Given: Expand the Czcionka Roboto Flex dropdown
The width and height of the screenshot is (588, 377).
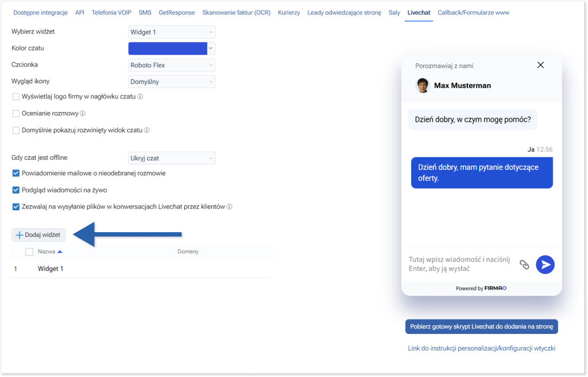Looking at the screenshot, I should click(172, 66).
